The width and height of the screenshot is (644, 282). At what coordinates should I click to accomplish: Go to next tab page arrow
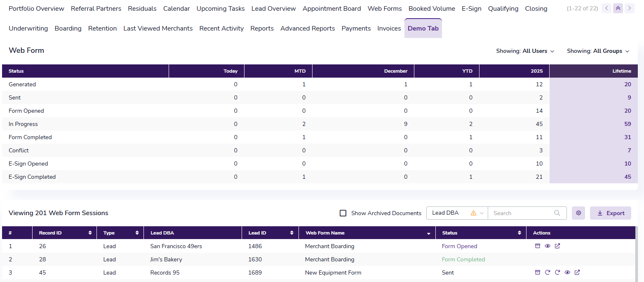pyautogui.click(x=629, y=8)
